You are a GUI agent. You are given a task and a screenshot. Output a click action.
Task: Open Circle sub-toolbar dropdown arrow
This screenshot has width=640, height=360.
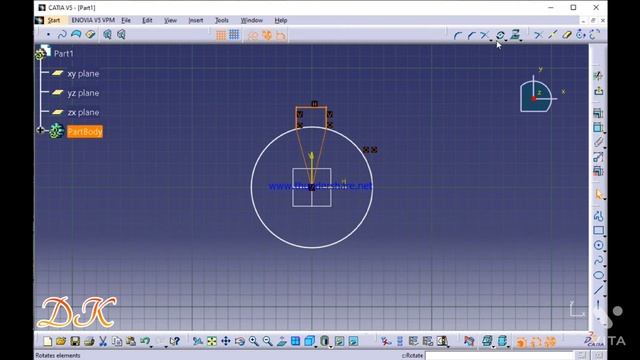[x=604, y=251]
